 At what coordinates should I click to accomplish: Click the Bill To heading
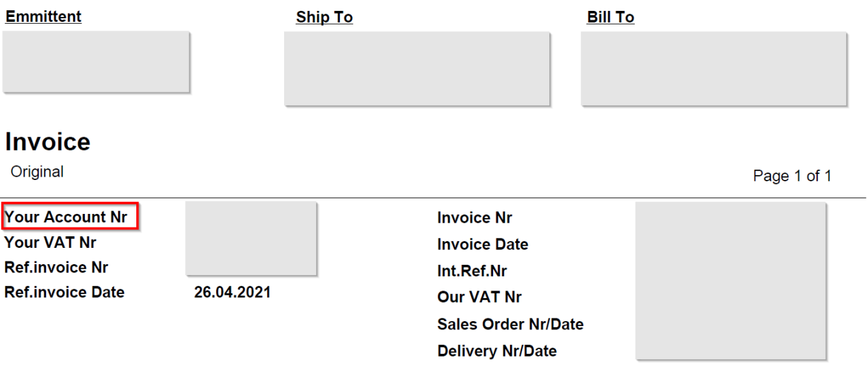[x=610, y=17]
